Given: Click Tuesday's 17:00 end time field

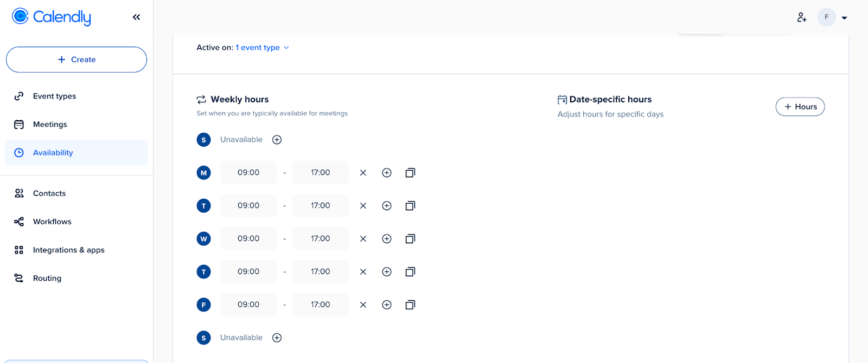Looking at the screenshot, I should pyautogui.click(x=321, y=206).
